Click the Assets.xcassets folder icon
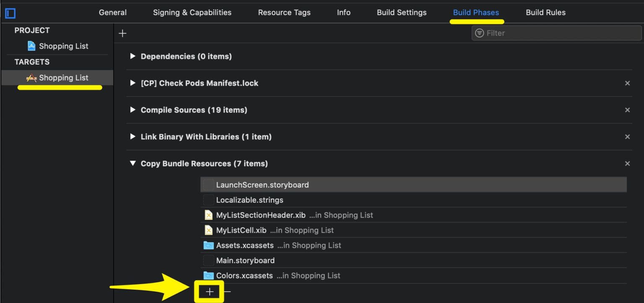Image resolution: width=644 pixels, height=303 pixels. point(208,246)
